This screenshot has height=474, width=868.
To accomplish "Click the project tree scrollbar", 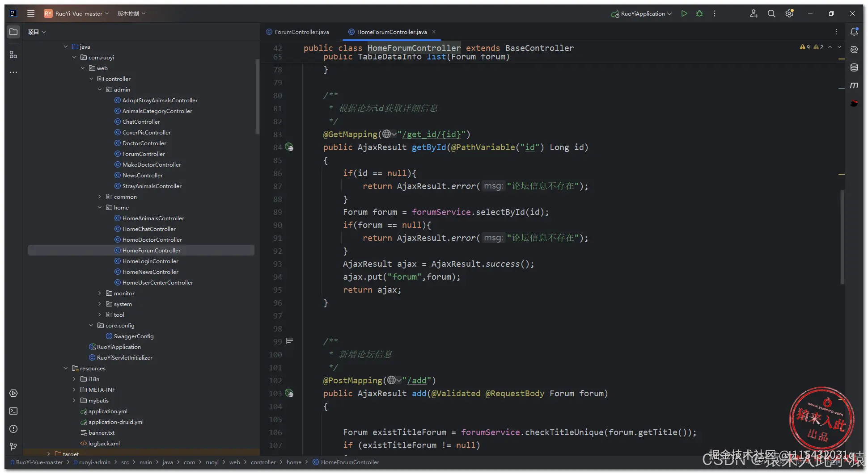I will point(257,96).
